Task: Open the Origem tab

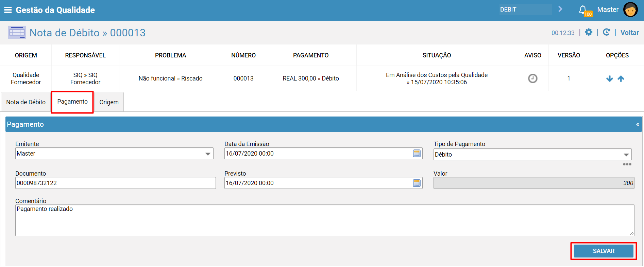Action: pyautogui.click(x=109, y=102)
